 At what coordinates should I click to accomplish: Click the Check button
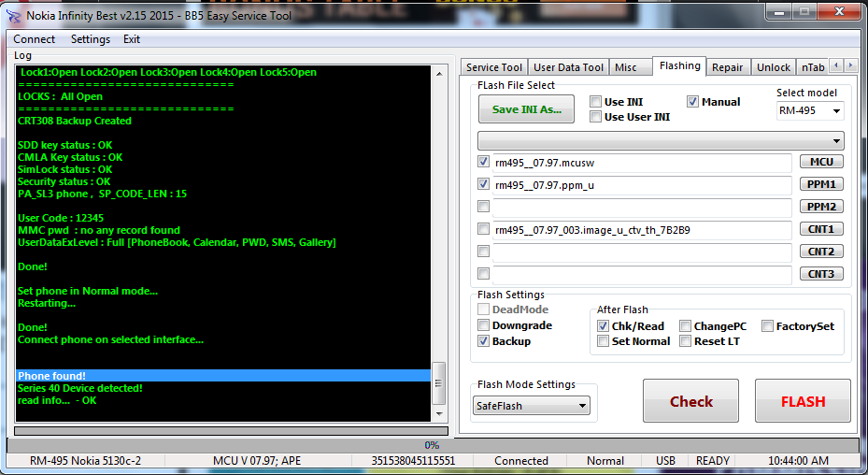tap(690, 401)
